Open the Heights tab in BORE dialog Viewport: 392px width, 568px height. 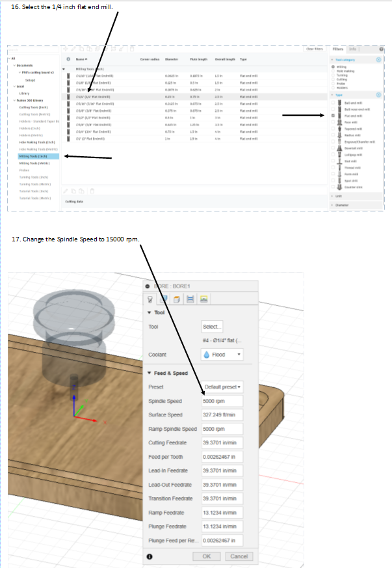click(x=177, y=299)
